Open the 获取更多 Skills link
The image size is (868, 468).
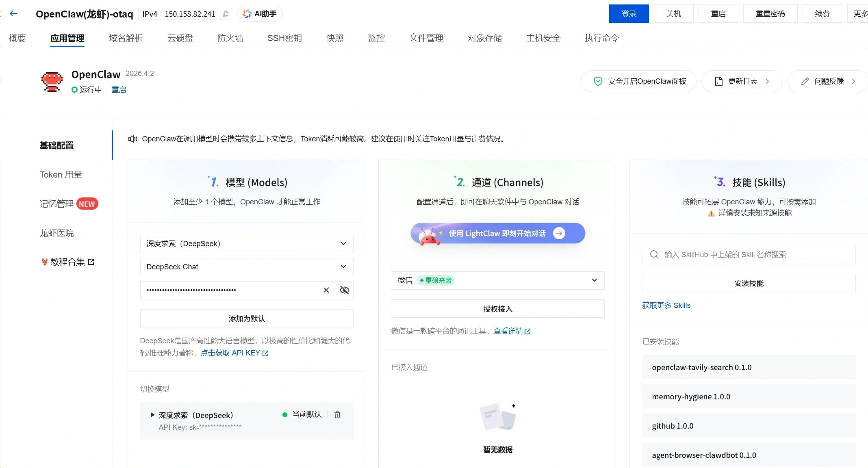pyautogui.click(x=666, y=305)
